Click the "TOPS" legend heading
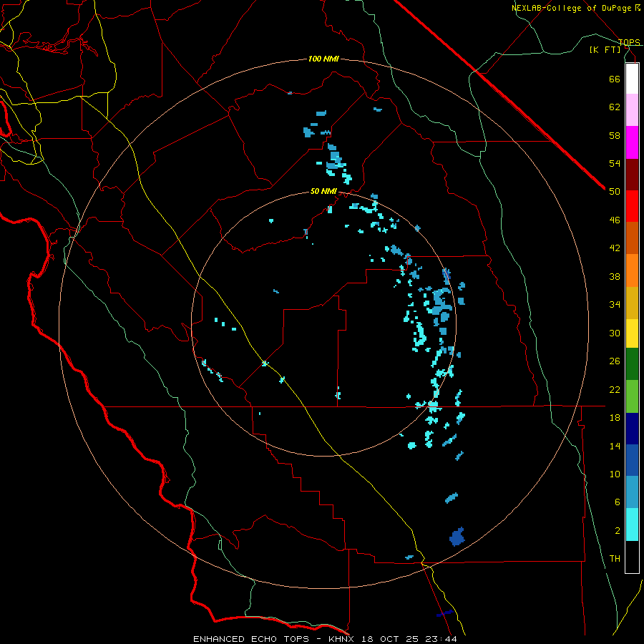Viewport: 644px width, 644px height. pos(629,42)
